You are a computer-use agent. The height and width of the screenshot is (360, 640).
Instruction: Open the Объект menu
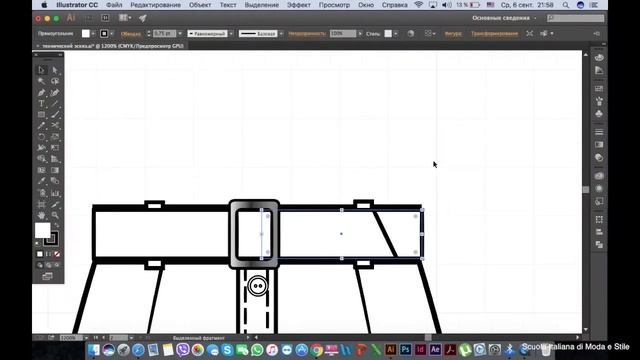(x=200, y=5)
